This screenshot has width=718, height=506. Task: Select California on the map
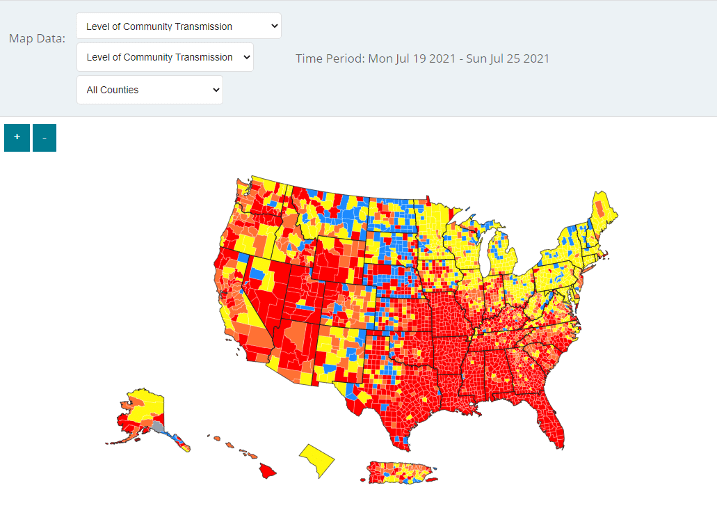(x=241, y=300)
